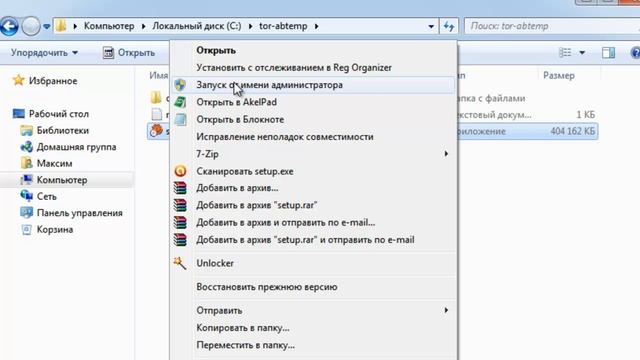640x360 pixels.
Task: Choose Добавить в архив "setup.rar" и отправить по e-mail
Action: (314, 240)
